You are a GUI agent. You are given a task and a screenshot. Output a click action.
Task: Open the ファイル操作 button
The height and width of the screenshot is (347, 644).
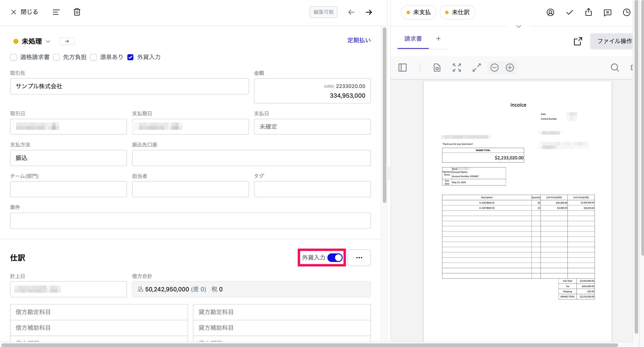click(615, 41)
